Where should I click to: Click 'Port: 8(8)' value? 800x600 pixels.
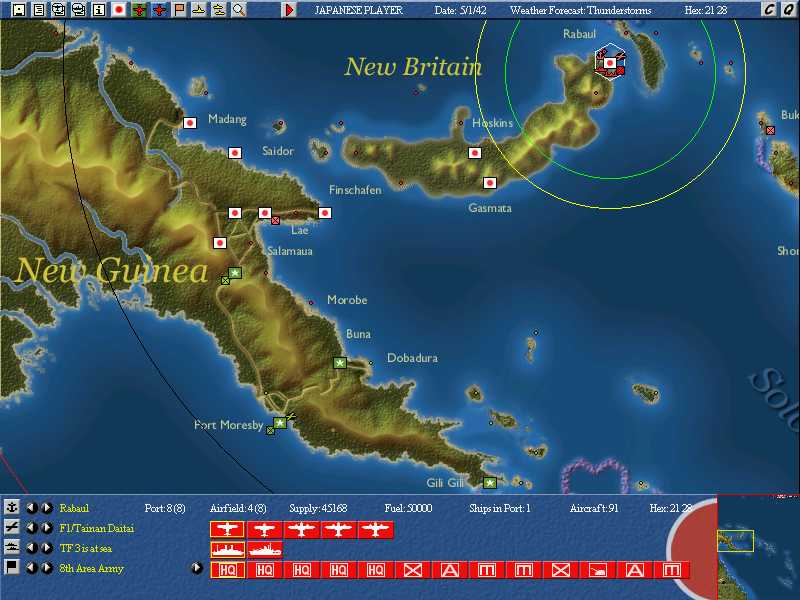165,508
